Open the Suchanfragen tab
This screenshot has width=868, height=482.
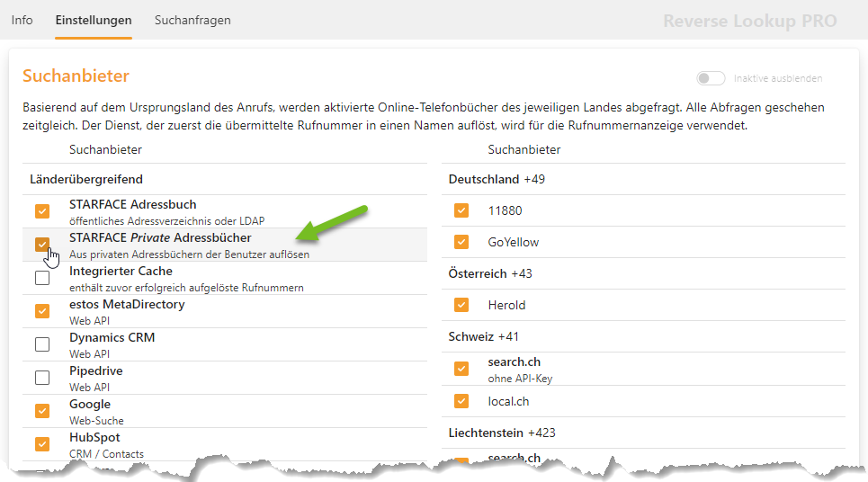pos(192,20)
